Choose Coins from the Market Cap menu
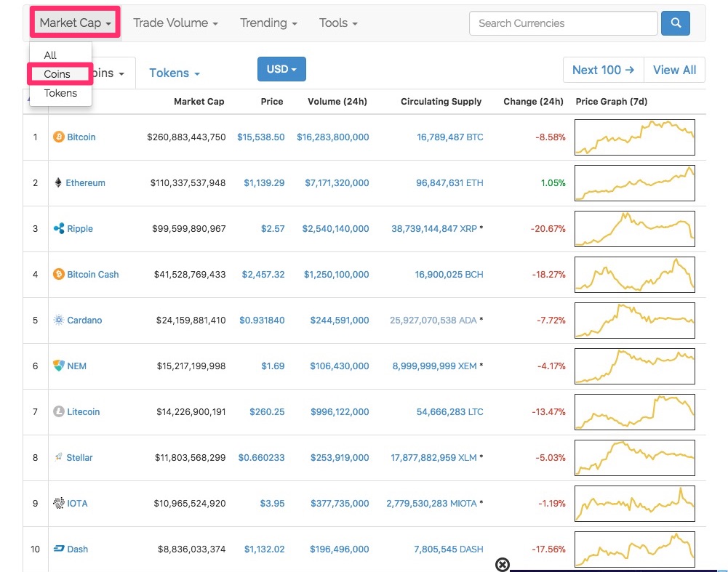728x572 pixels. (57, 74)
